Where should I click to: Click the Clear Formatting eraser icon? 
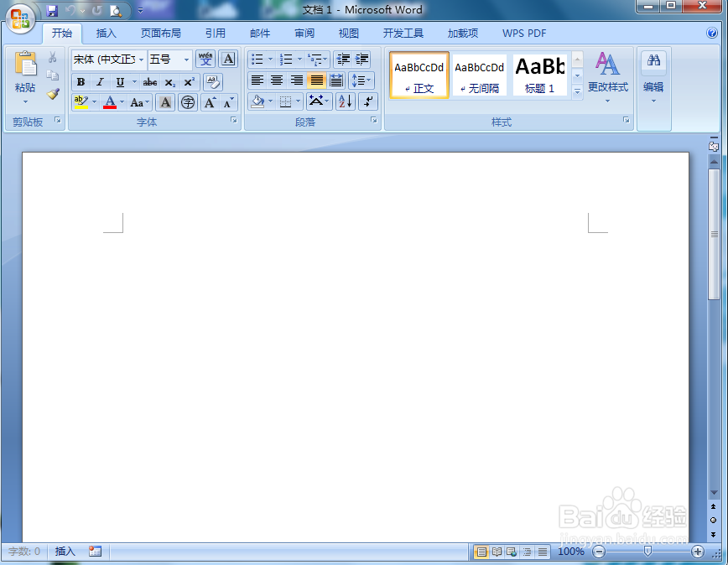click(x=213, y=82)
